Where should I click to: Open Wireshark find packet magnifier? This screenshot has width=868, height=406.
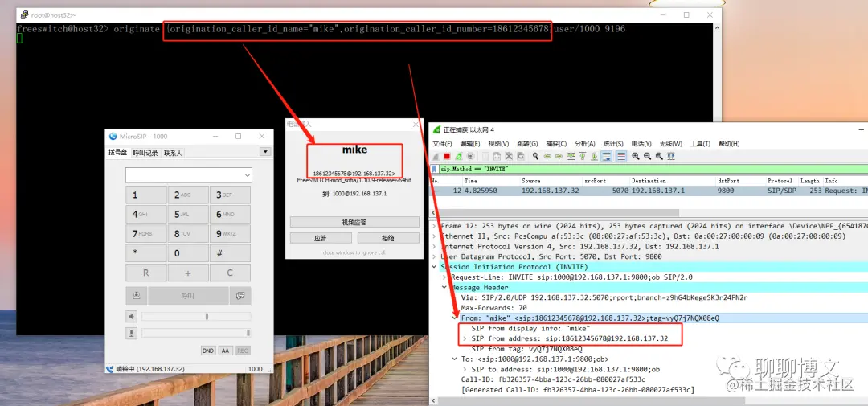pos(535,156)
